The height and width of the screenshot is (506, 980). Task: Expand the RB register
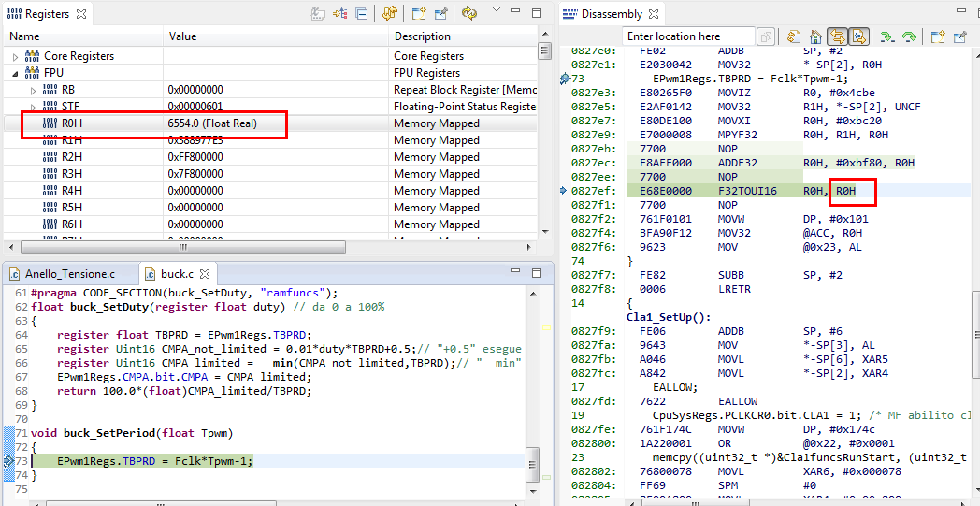tap(33, 90)
